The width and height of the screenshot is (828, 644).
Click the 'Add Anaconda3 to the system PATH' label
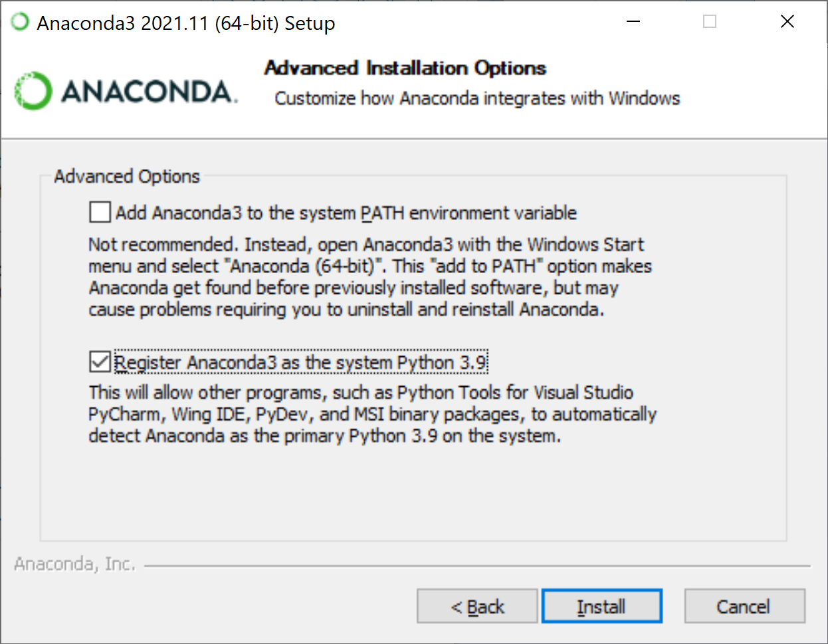(x=346, y=213)
